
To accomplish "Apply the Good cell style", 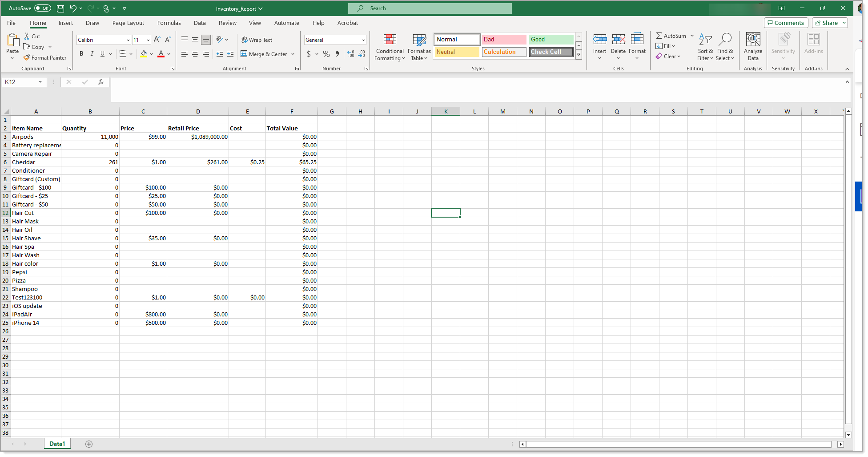I will point(551,39).
